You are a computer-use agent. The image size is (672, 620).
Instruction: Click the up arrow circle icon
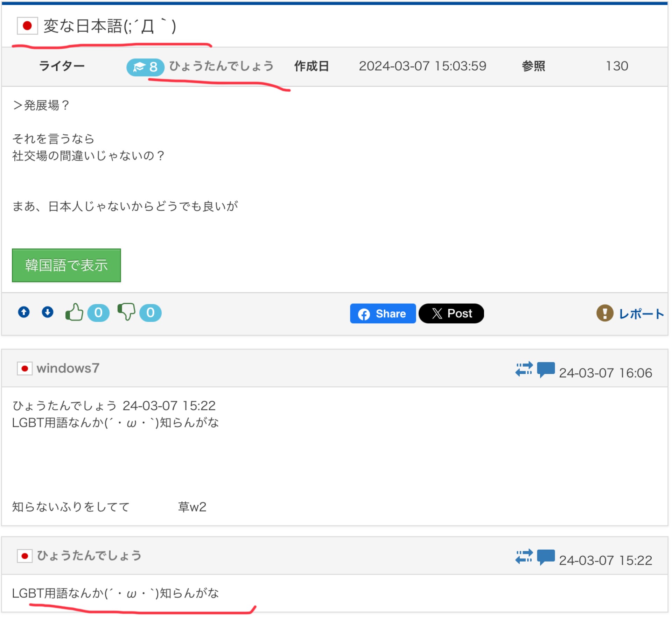(24, 312)
